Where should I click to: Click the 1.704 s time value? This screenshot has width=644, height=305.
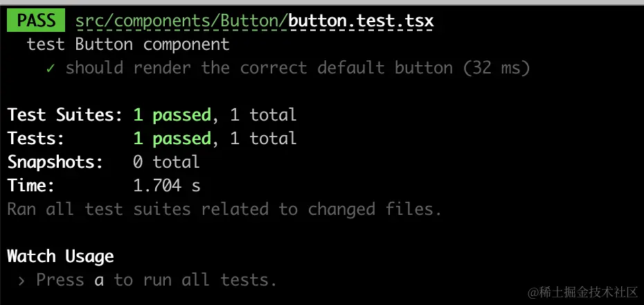(x=167, y=186)
